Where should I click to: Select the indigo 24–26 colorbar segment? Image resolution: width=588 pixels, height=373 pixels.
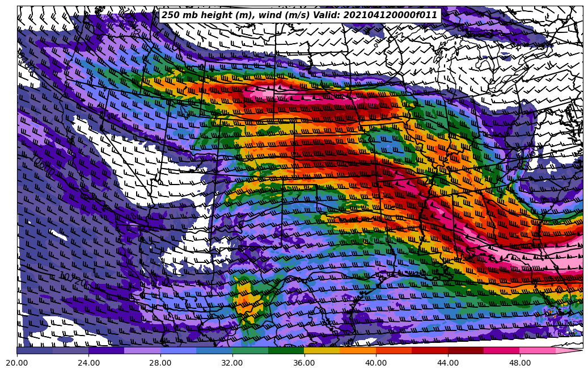pos(106,350)
